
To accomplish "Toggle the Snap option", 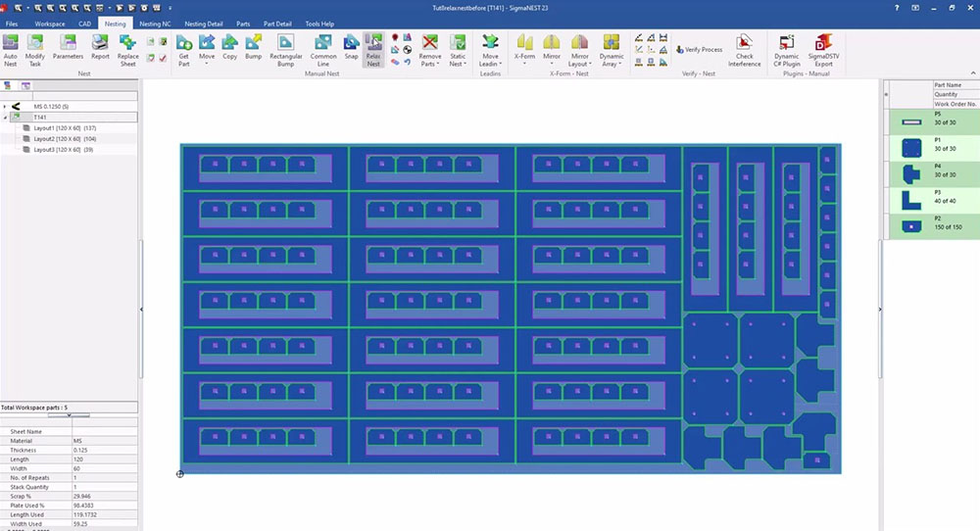I will (x=351, y=48).
